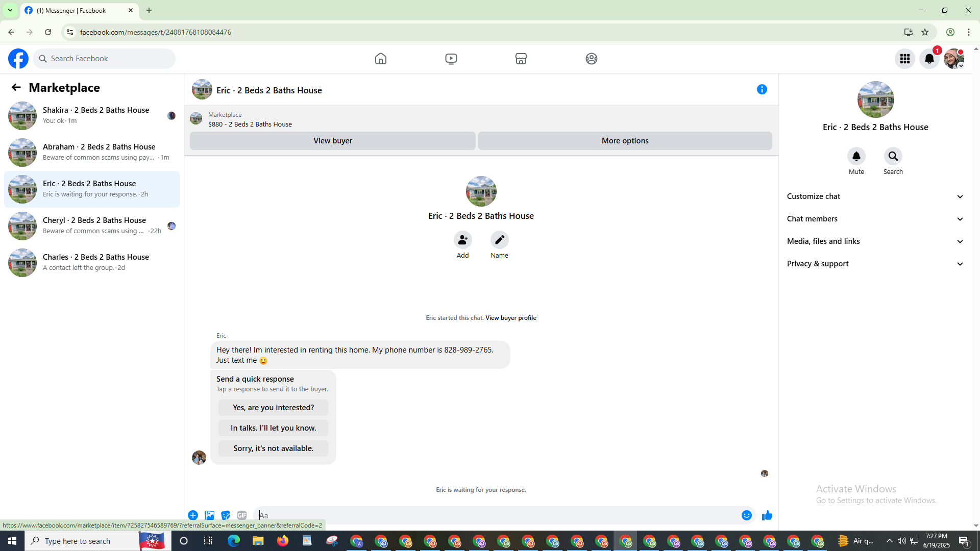View site information icon
980x551 pixels.
click(70, 32)
